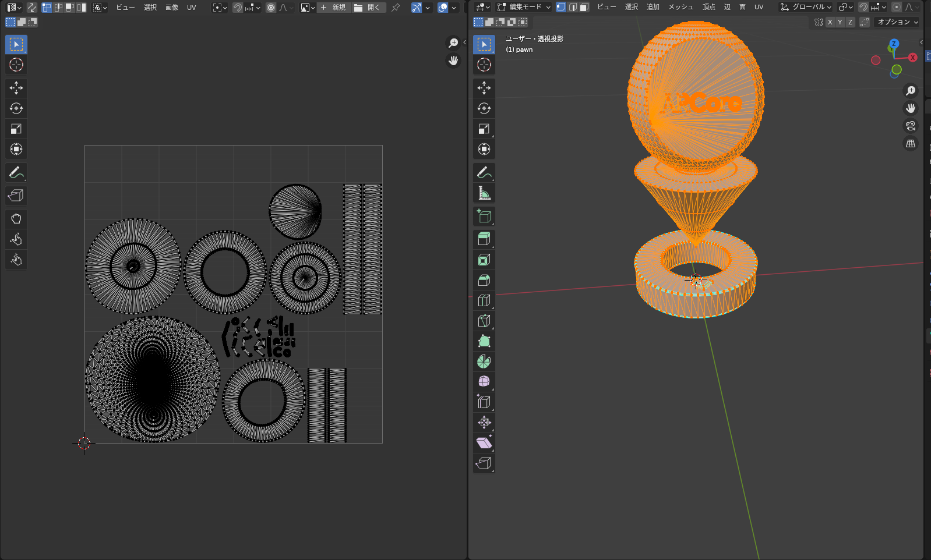
Task: Choose the Knife tool
Action: click(484, 321)
